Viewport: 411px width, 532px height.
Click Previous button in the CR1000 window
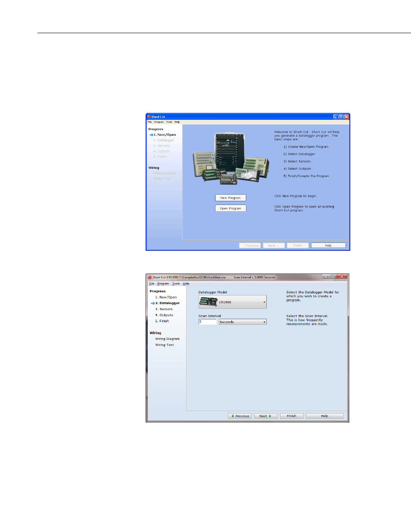240,416
